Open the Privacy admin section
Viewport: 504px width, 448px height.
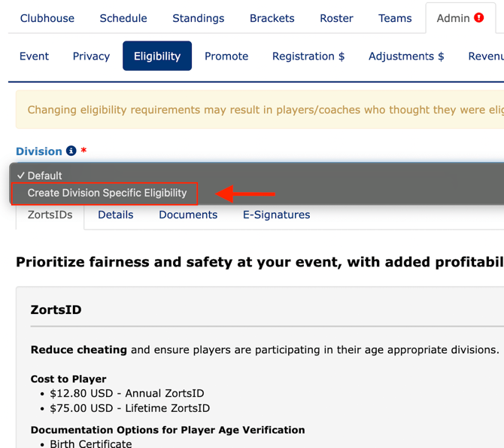point(91,56)
